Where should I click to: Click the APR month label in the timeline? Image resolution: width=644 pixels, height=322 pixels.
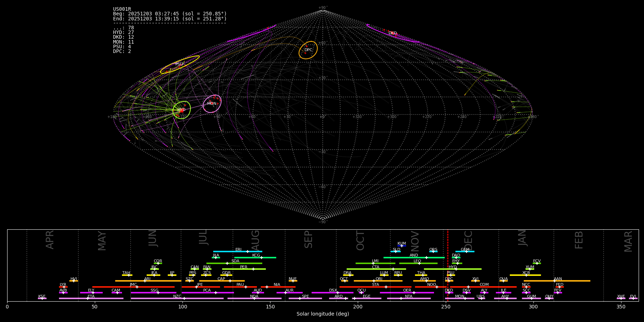tap(50, 240)
